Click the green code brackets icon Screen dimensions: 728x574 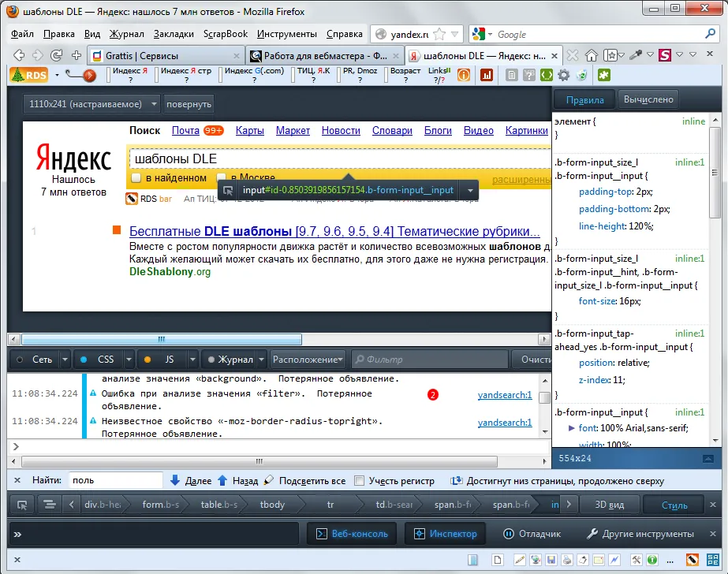click(547, 75)
